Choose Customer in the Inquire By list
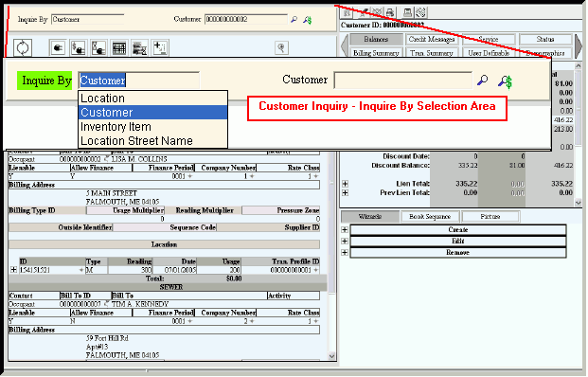The width and height of the screenshot is (588, 377). click(x=153, y=113)
